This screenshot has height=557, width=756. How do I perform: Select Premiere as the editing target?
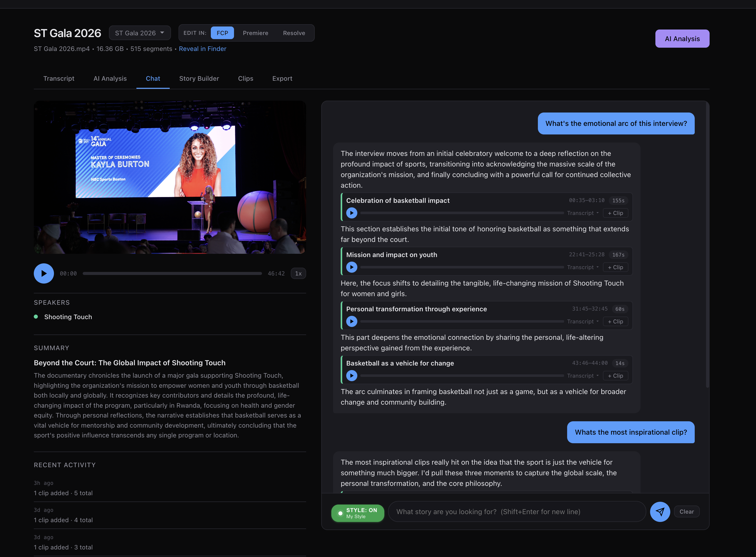click(255, 33)
